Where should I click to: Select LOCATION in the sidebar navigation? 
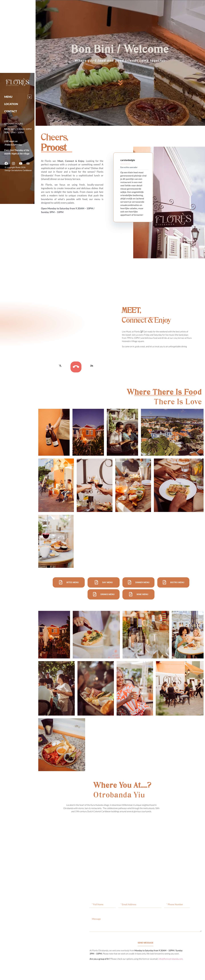pos(11,104)
